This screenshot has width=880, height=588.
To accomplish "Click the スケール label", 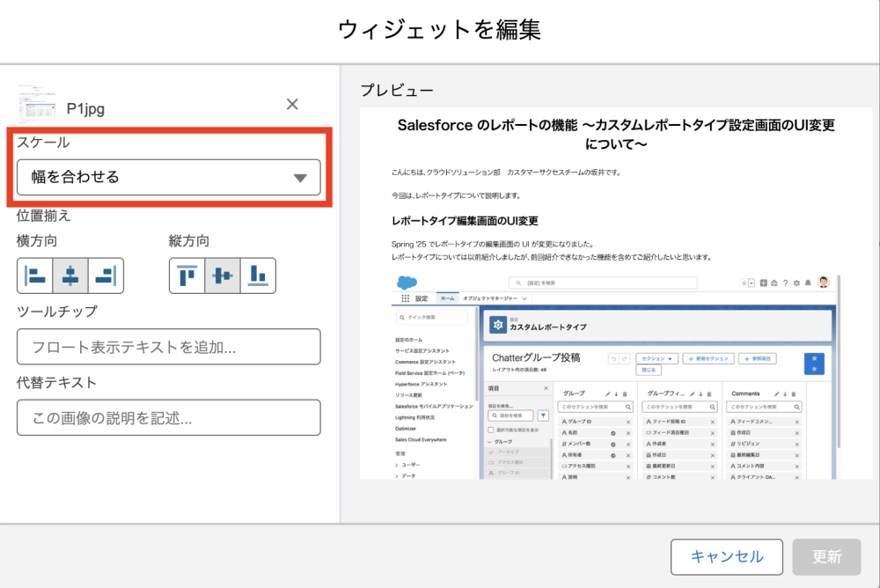I will [43, 142].
